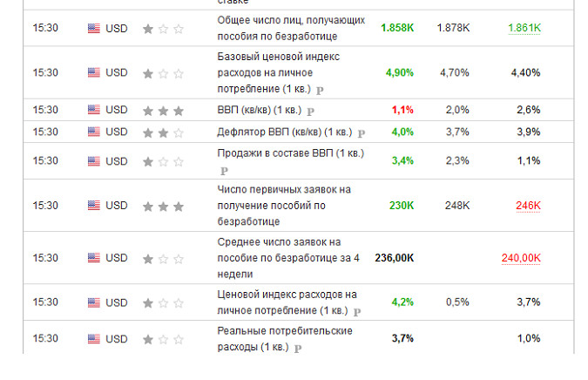Click the P icon beside Реальные потребительские расходы
Viewport: 588px width, 380px height.
(298, 348)
